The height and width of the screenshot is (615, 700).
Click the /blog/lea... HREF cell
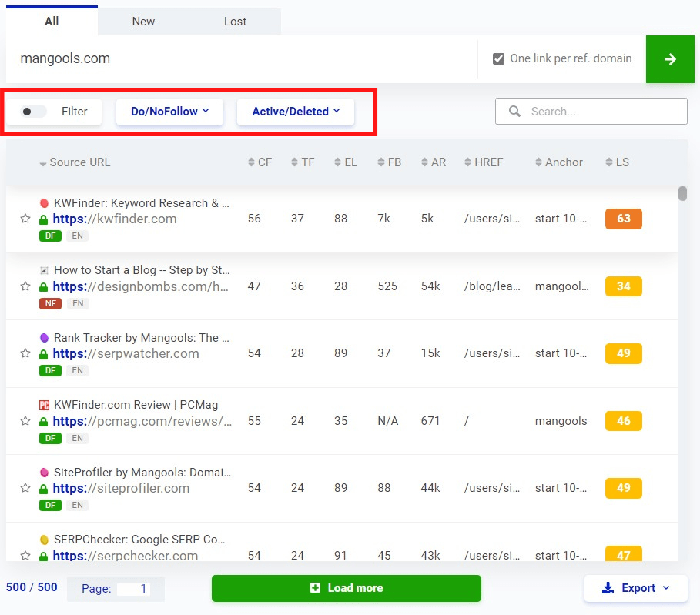coord(492,286)
